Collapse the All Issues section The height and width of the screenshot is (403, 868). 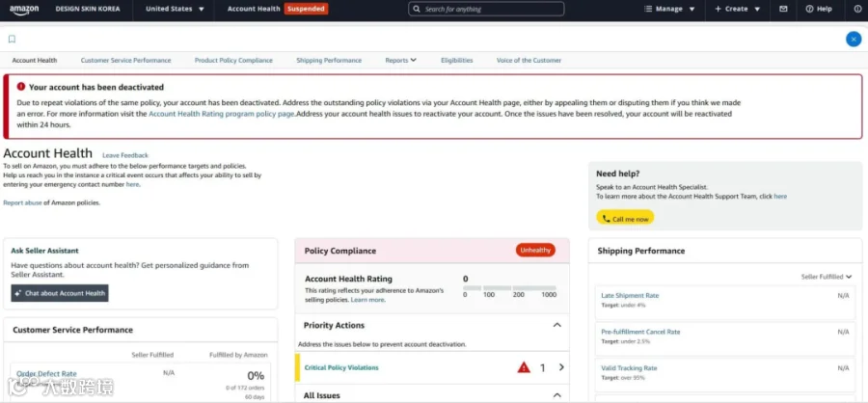(556, 395)
